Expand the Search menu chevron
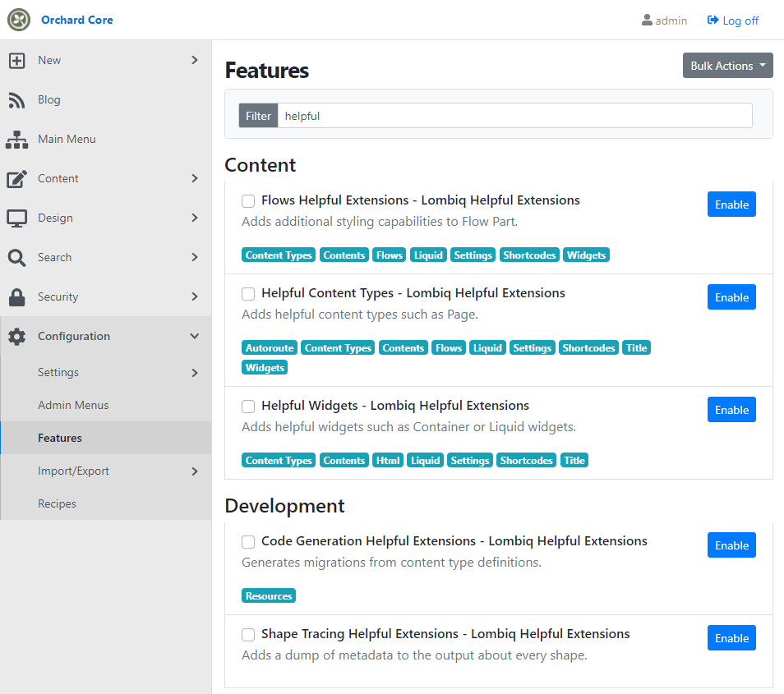 pos(195,257)
